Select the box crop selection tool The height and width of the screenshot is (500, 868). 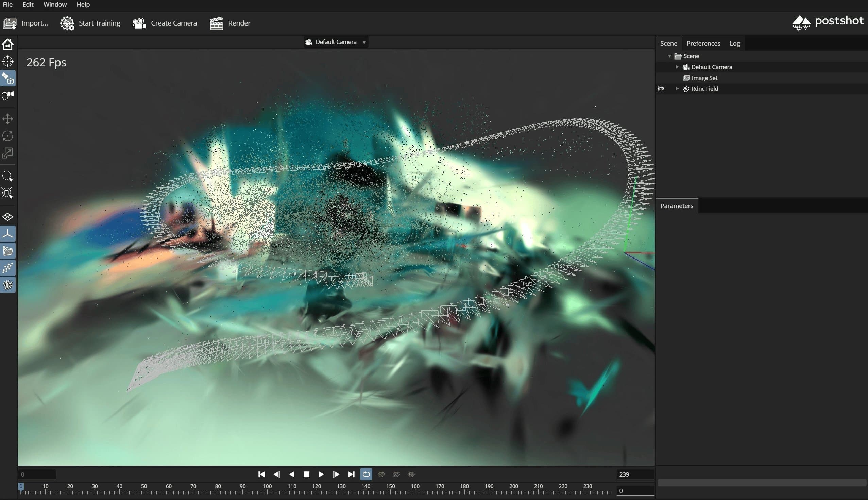tap(7, 193)
